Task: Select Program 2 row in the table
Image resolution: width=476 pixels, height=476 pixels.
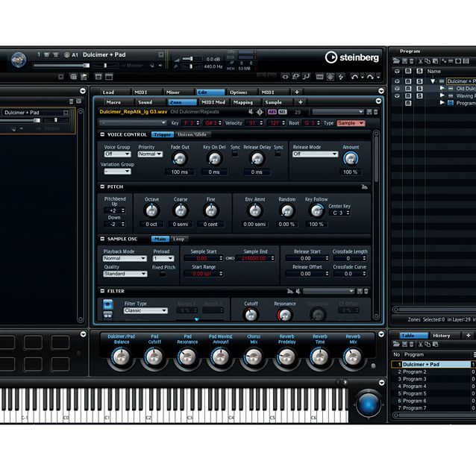Action: 433,372
